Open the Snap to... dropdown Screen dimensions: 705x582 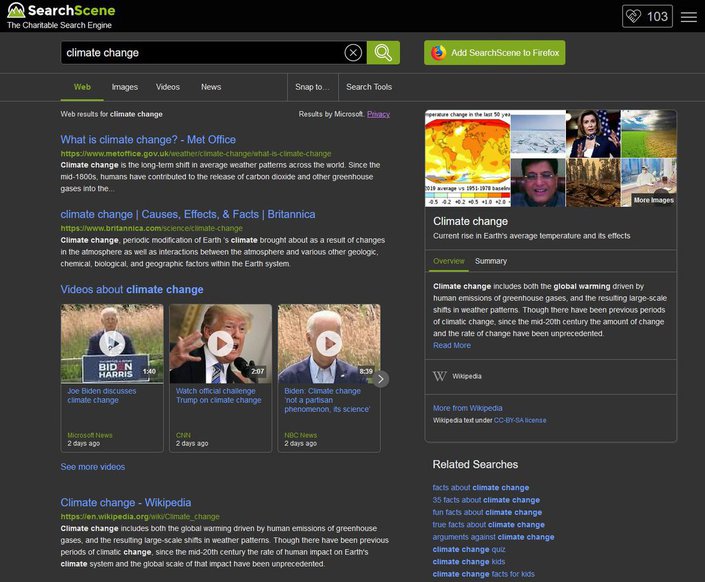point(313,87)
